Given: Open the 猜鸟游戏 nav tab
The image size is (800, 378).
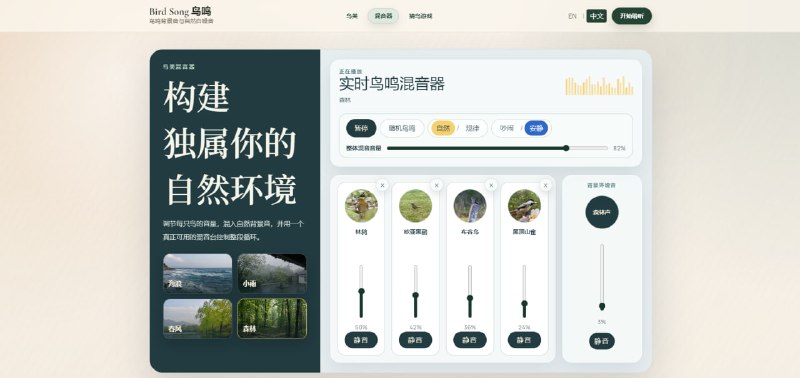Looking at the screenshot, I should (x=420, y=16).
